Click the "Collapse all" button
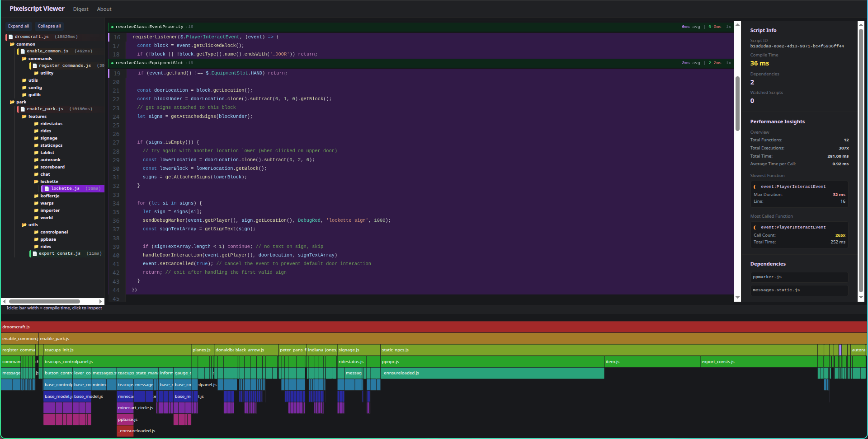The height and width of the screenshot is (439, 868). coord(49,26)
